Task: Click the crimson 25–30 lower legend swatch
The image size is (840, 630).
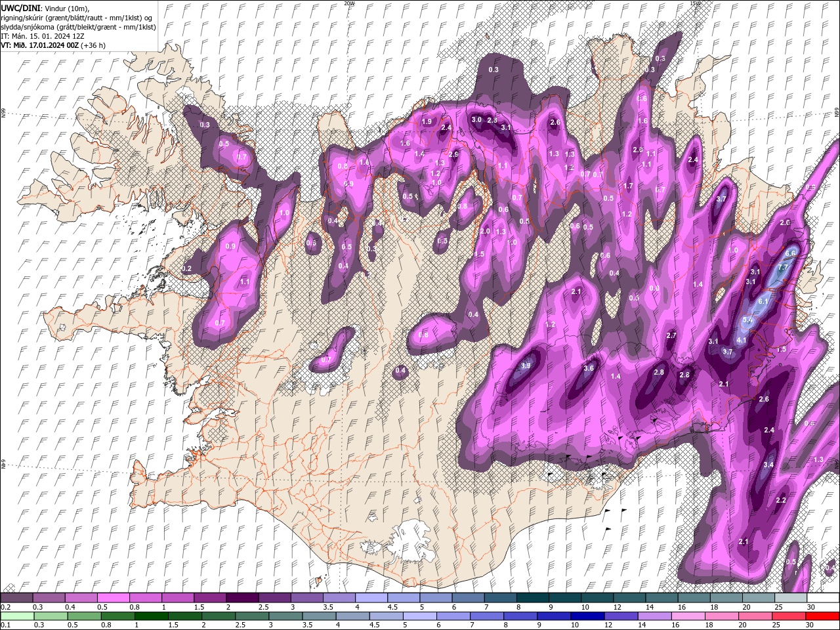Action: pos(789,616)
